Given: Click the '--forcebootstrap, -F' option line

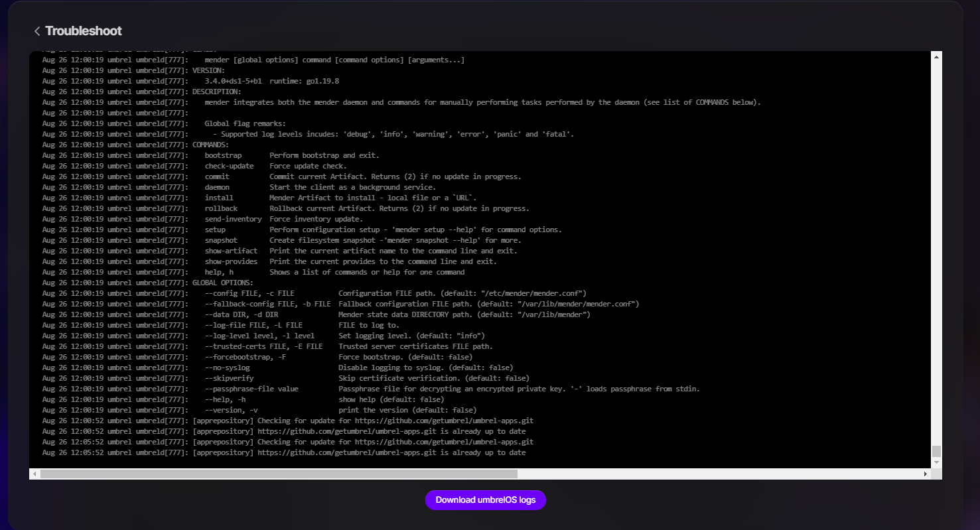Looking at the screenshot, I should click(257, 357).
